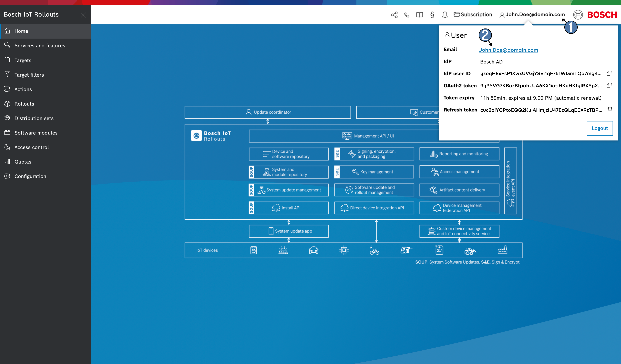
Task: Click the legal section sign icon
Action: click(432, 15)
